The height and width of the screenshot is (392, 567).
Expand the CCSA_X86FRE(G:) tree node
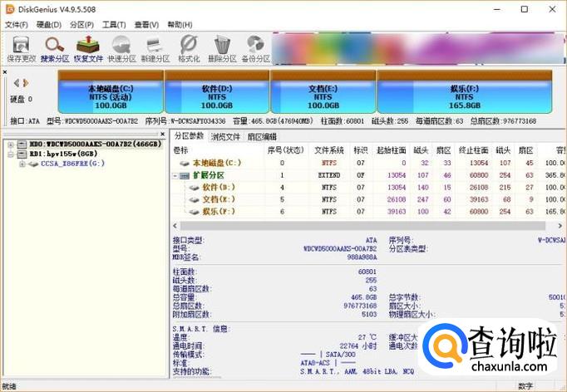(22, 164)
